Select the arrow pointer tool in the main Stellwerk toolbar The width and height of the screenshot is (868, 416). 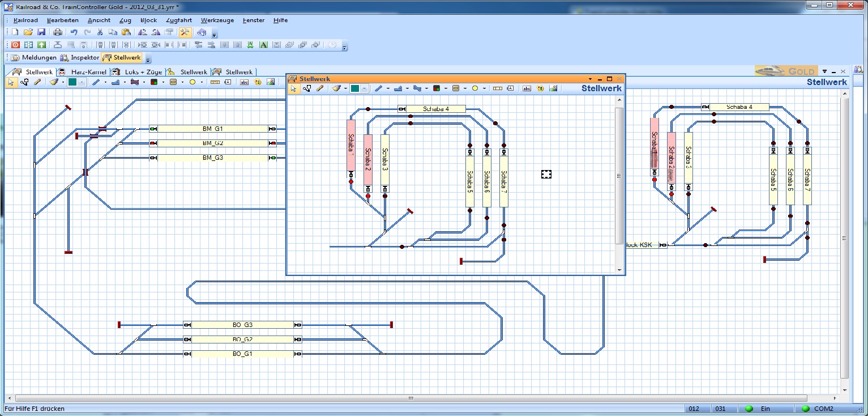[11, 82]
